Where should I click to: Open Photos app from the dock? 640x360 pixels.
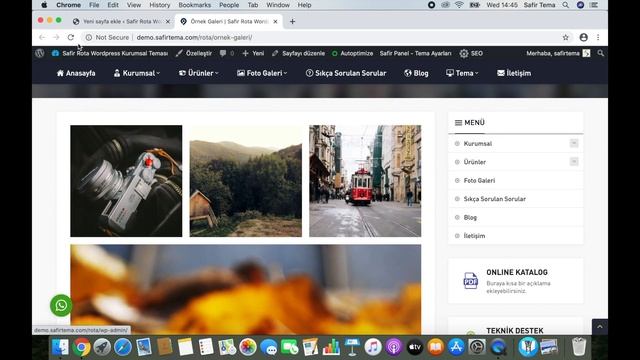coord(248,347)
